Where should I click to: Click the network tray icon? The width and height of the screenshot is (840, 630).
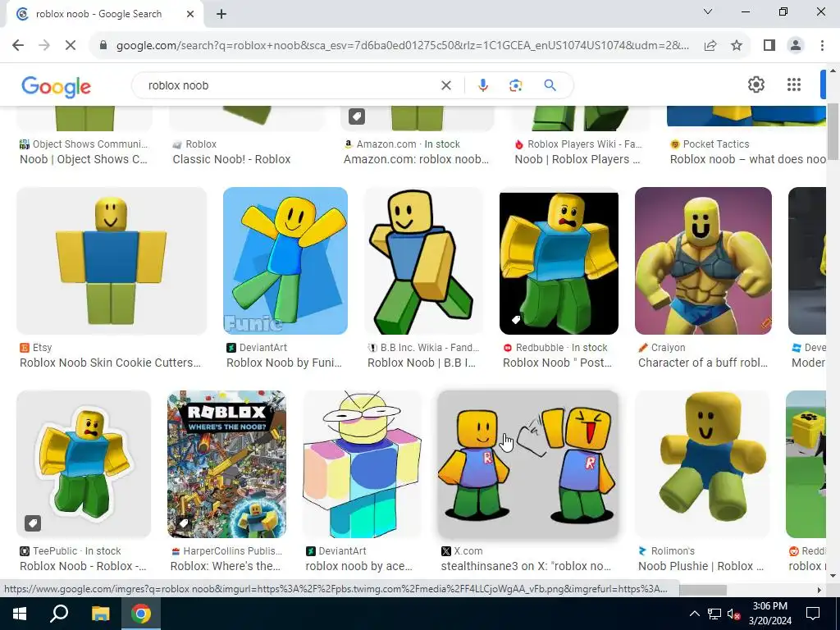(714, 614)
